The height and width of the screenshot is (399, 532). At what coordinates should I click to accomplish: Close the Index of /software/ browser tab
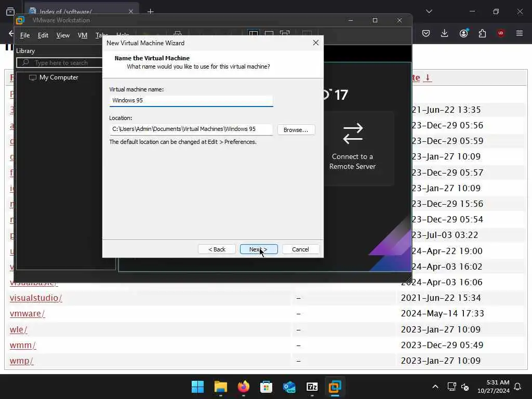coord(130,11)
